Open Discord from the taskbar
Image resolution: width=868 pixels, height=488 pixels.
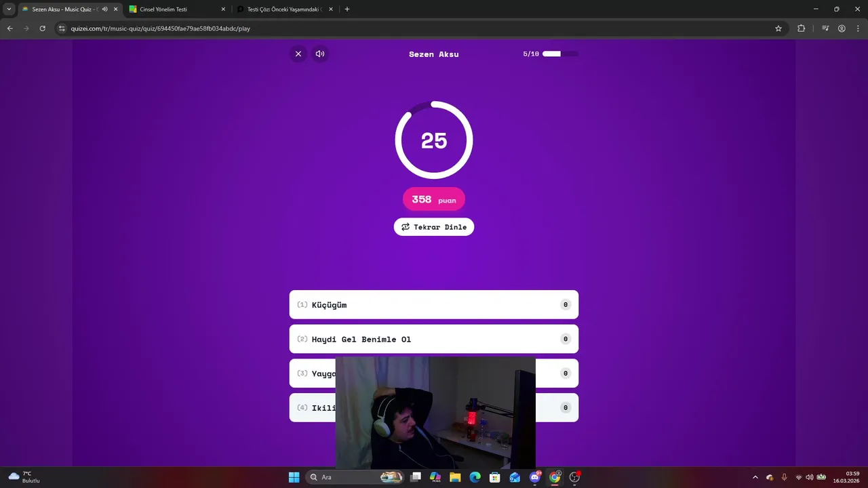[x=535, y=477]
